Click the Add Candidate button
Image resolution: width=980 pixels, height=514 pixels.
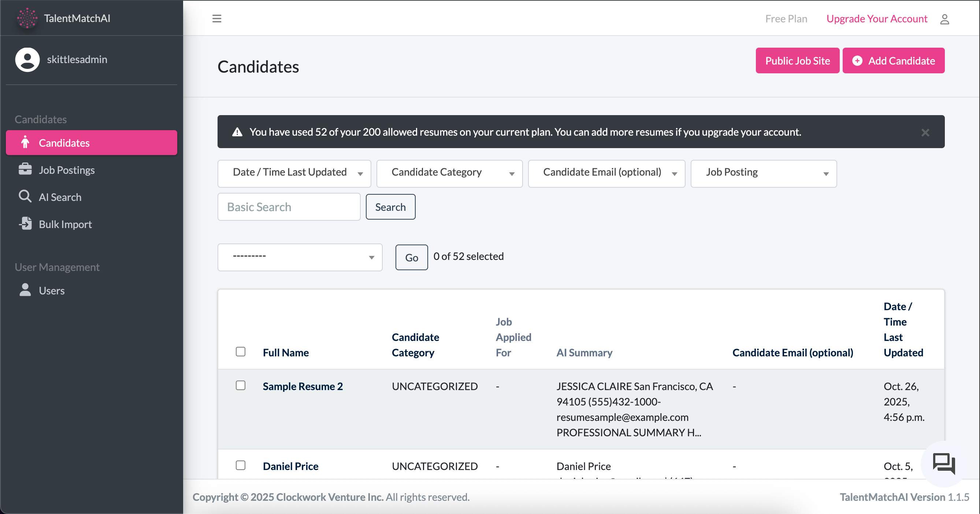click(x=894, y=60)
